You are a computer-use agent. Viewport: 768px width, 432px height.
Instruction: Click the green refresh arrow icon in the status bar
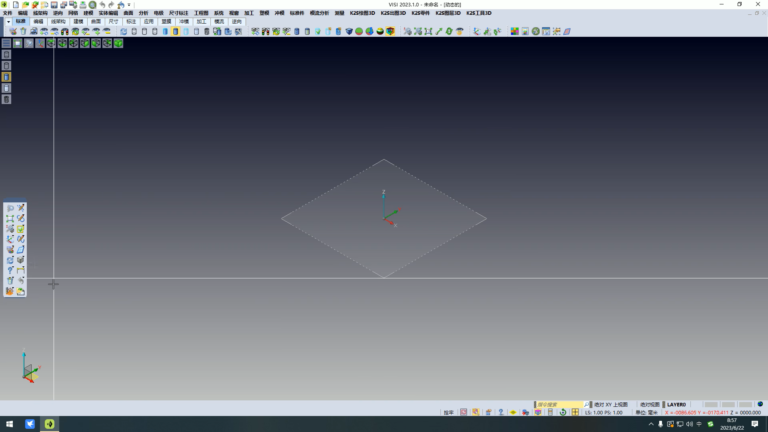(x=563, y=412)
